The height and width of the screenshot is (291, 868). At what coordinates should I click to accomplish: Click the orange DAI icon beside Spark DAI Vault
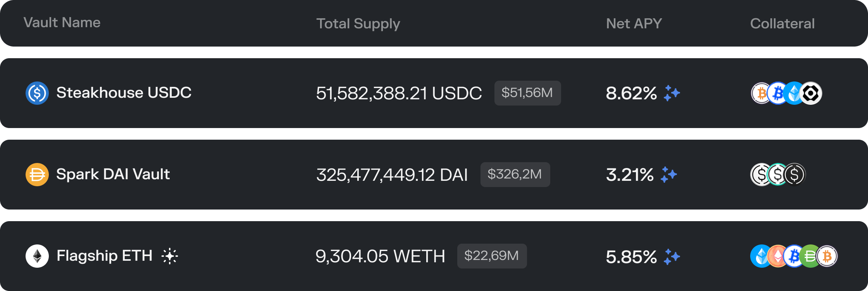coord(37,175)
